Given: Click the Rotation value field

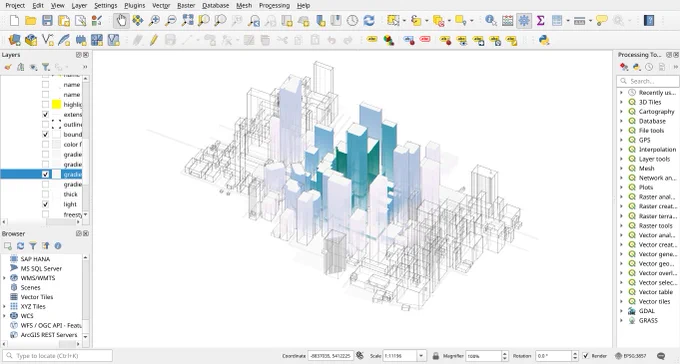Looking at the screenshot, I should click(553, 356).
